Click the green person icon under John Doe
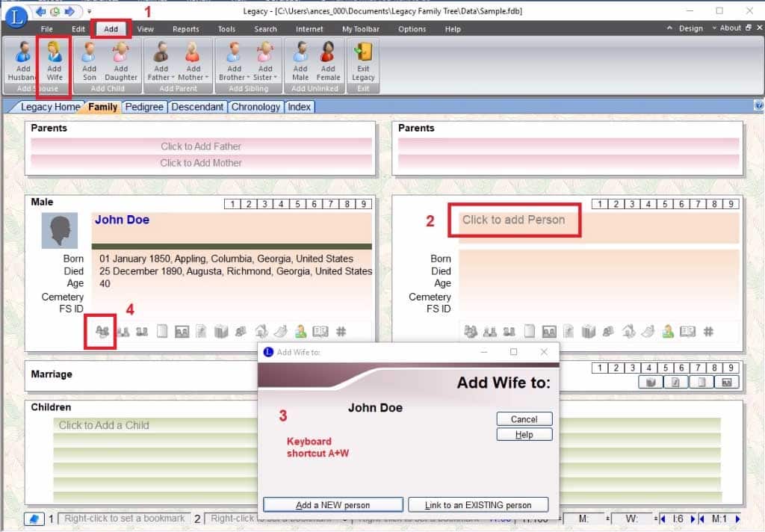The height and width of the screenshot is (532, 765). 300,332
